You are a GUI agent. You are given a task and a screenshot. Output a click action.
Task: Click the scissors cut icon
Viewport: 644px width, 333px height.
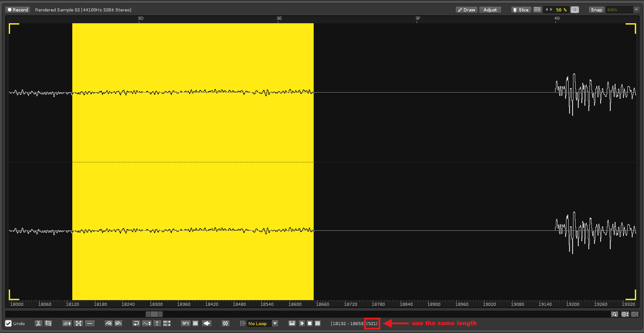(x=39, y=323)
